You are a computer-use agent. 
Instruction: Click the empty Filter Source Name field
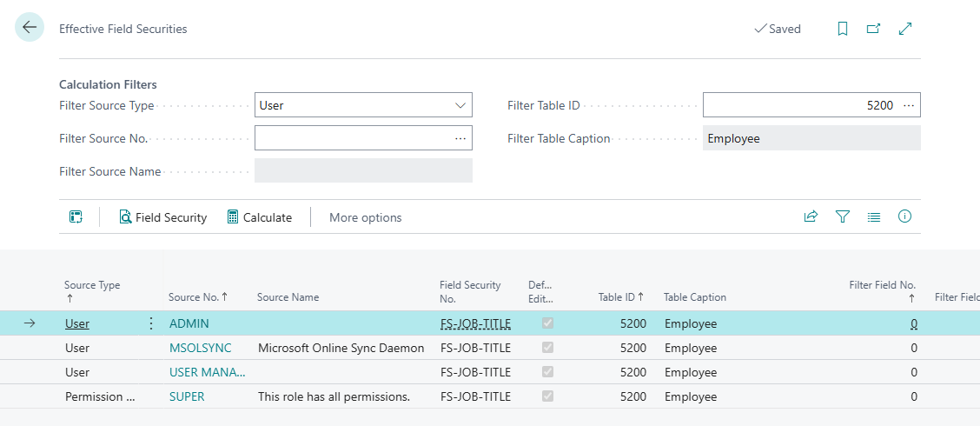pyautogui.click(x=363, y=170)
